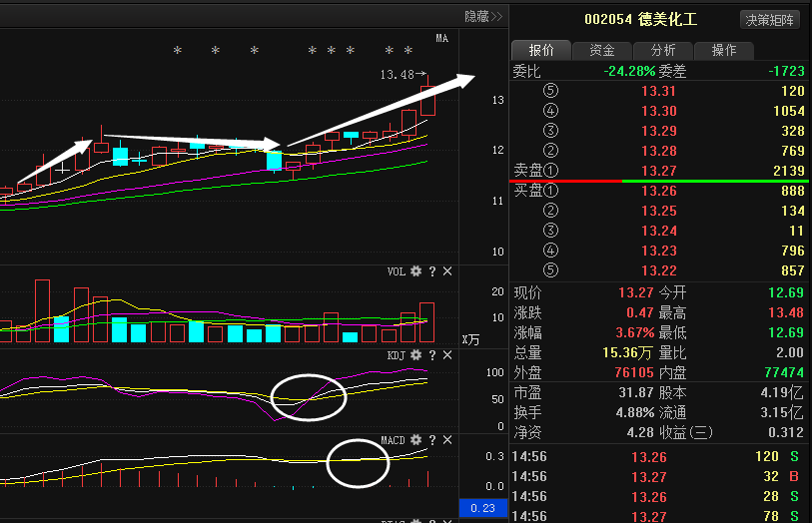The image size is (812, 523).
Task: Open VOL indicator help question mark
Action: pos(432,271)
